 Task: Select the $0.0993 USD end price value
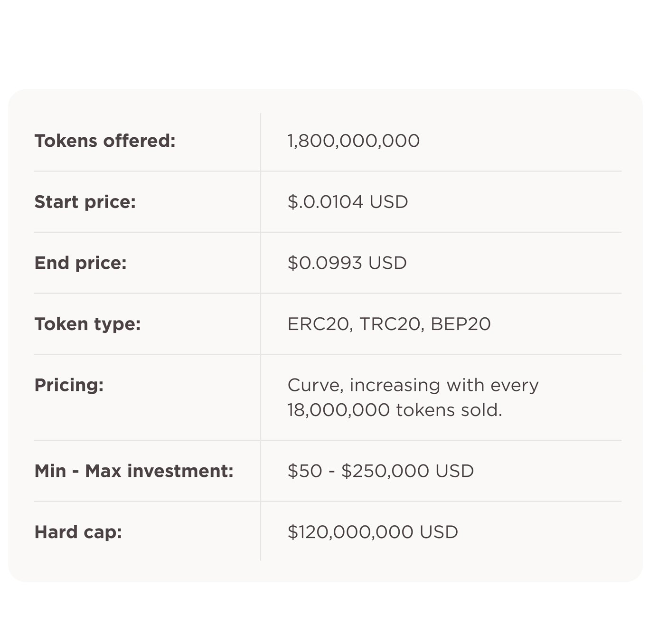pos(347,263)
